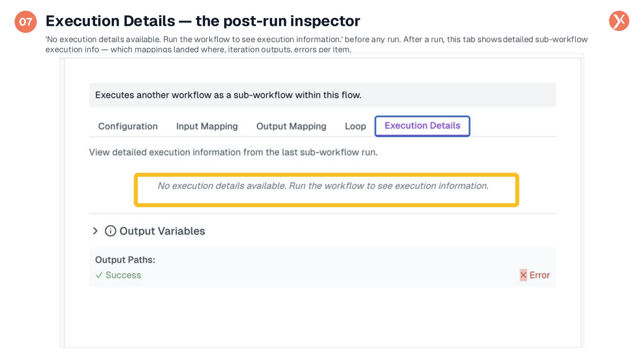Screen dimensions: 644x362
Task: Click the 'Executes another workflow' description box
Action: coord(322,95)
